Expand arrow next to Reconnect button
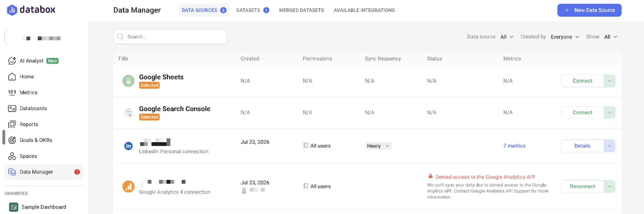 (610, 186)
